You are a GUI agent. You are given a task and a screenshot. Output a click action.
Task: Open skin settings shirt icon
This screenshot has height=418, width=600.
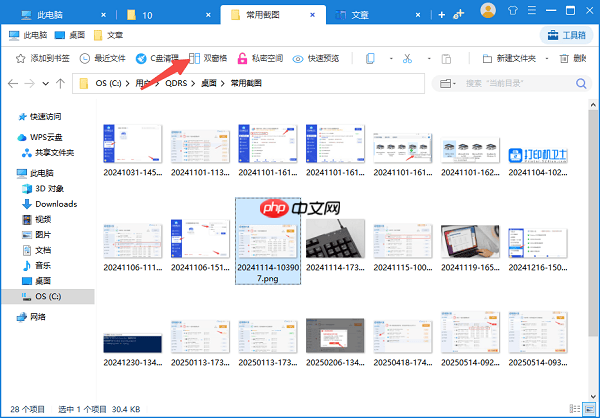(513, 10)
